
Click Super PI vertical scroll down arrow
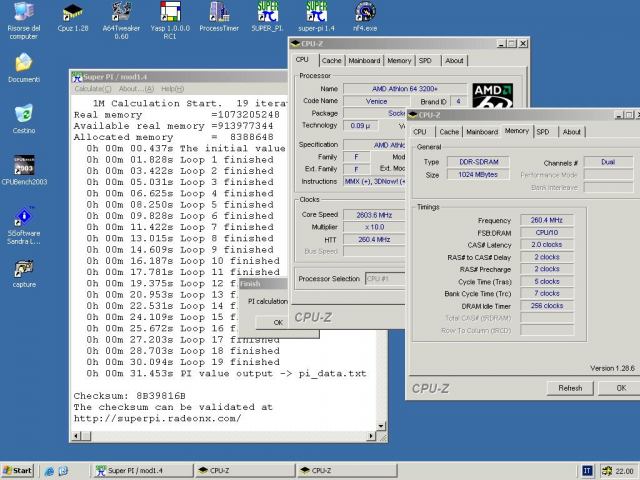pos(380,426)
